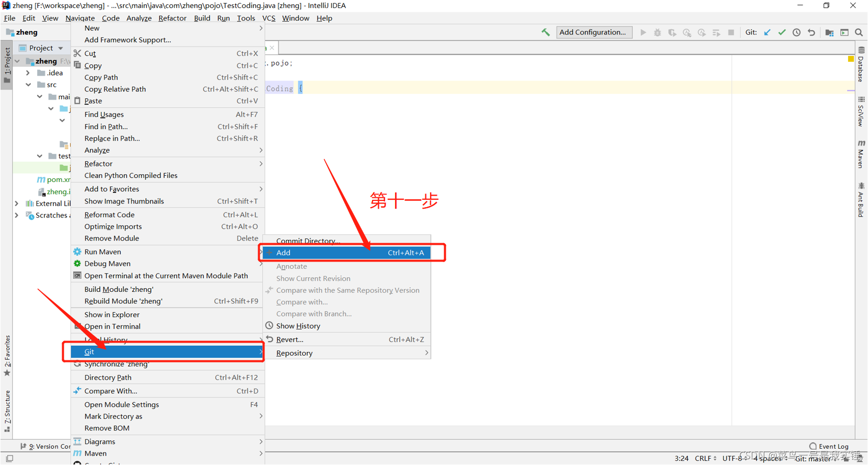Click Git Commit checkmark icon
Viewport: 868px width, 465px height.
(x=782, y=32)
